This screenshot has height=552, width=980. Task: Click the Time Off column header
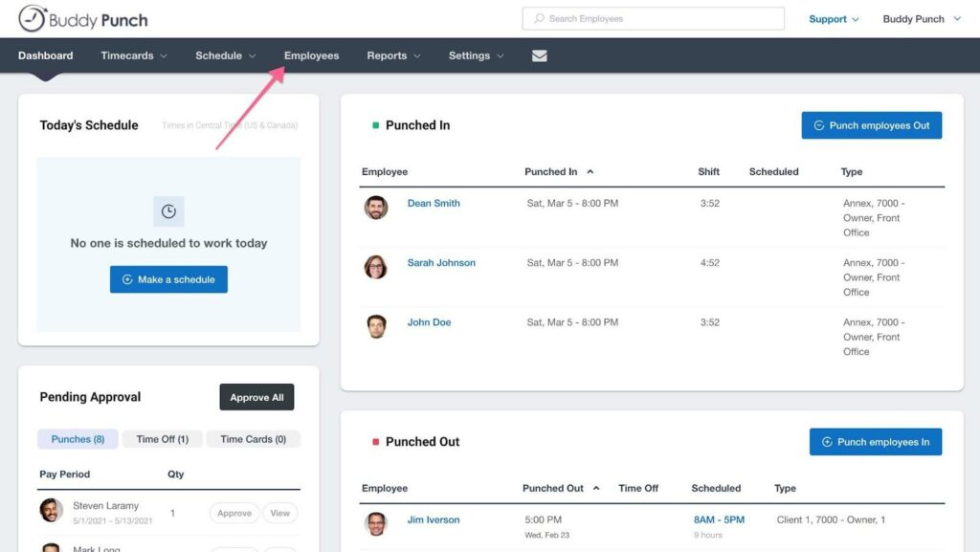pyautogui.click(x=638, y=488)
